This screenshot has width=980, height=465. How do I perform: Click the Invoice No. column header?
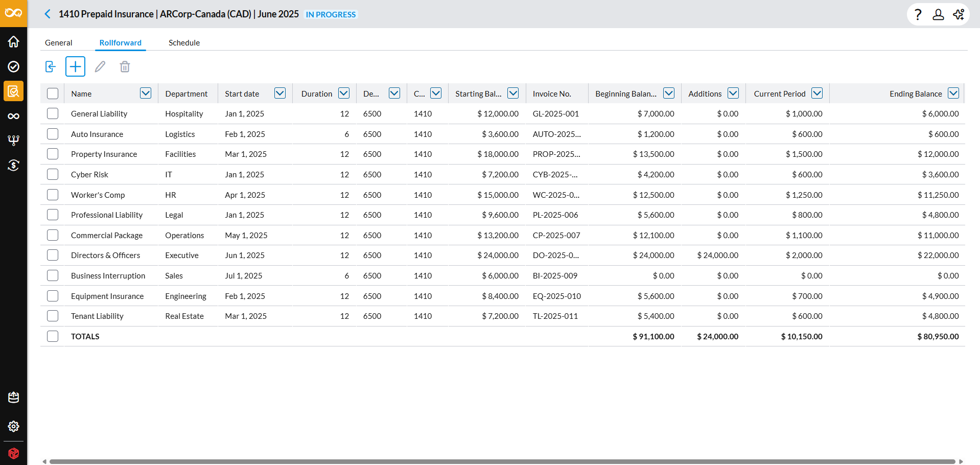point(552,94)
